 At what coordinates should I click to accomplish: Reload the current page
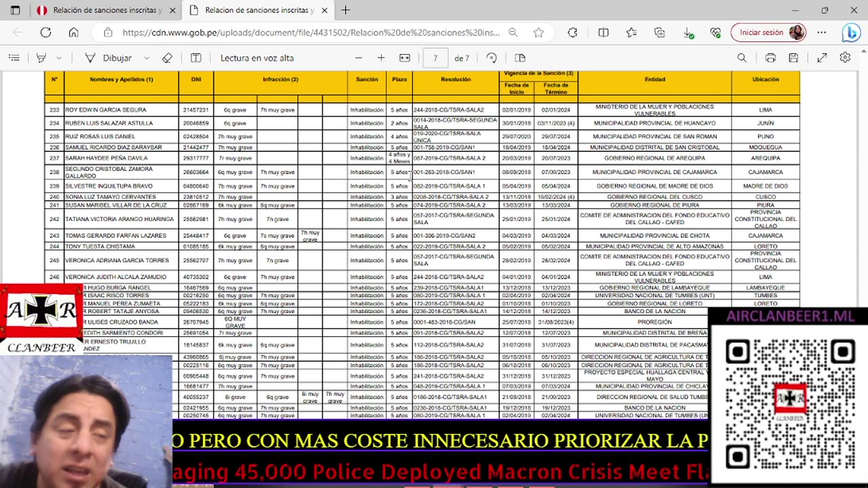coord(45,32)
